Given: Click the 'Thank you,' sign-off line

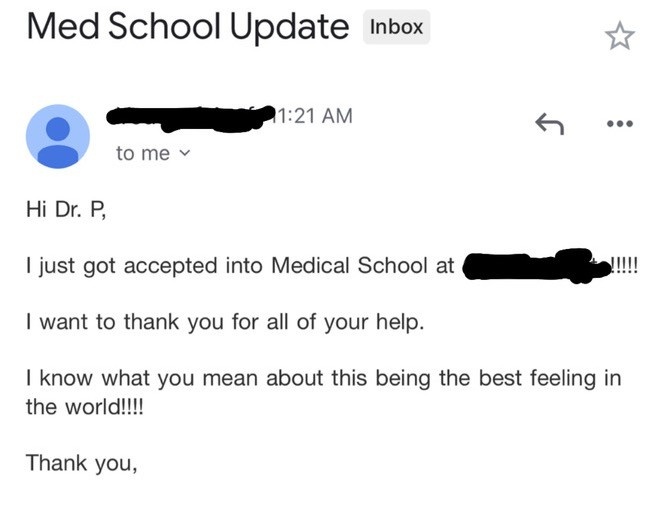Looking at the screenshot, I should [81, 463].
